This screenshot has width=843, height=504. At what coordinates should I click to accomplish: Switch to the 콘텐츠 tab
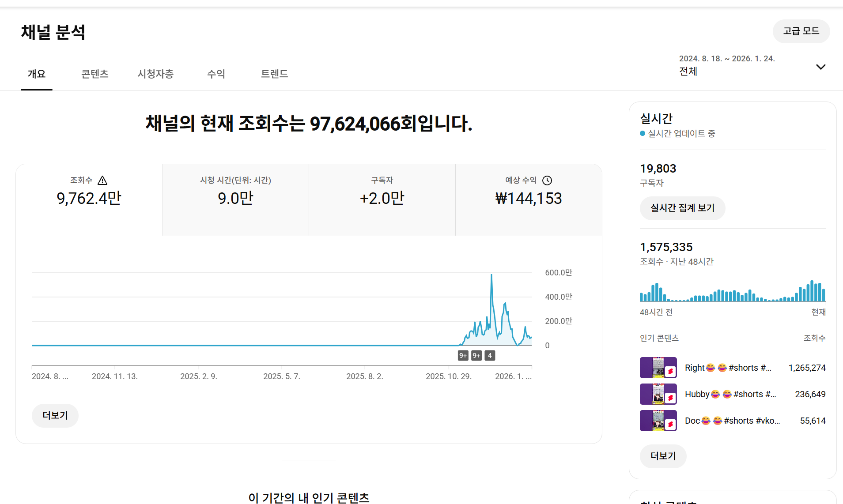[x=95, y=74]
